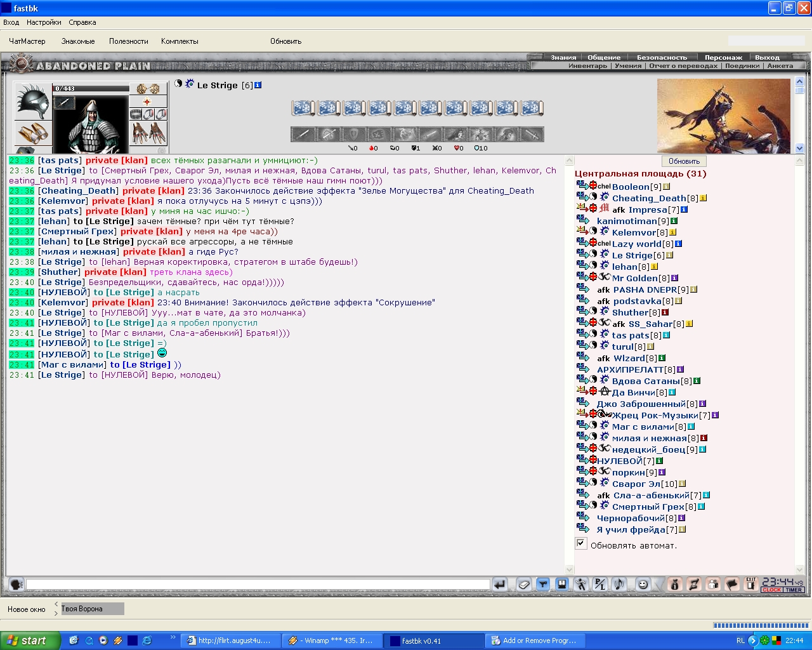Image resolution: width=812 pixels, height=650 pixels.
Task: Open the smiley emoticon picker
Action: click(x=643, y=585)
